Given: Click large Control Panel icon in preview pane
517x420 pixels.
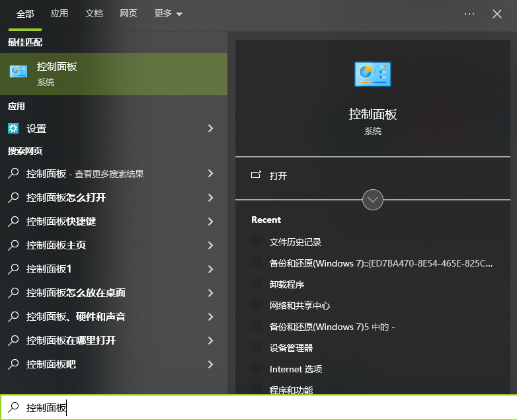Looking at the screenshot, I should click(x=373, y=74).
